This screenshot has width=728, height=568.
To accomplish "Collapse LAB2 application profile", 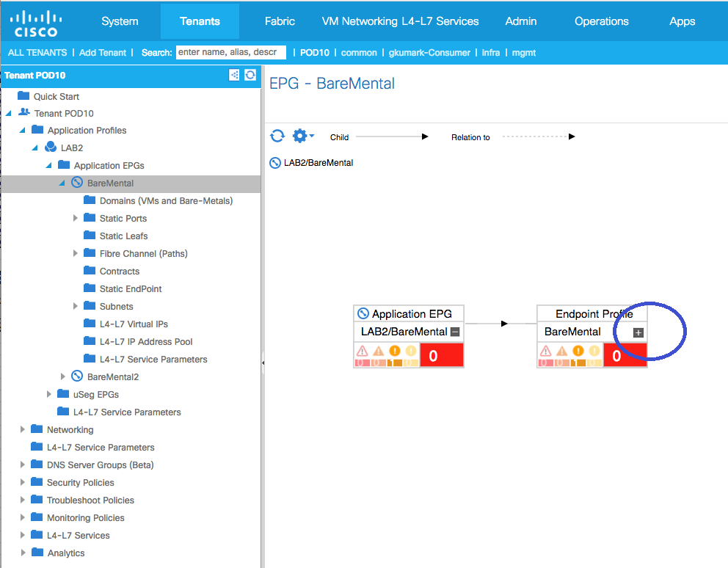I will click(x=34, y=148).
